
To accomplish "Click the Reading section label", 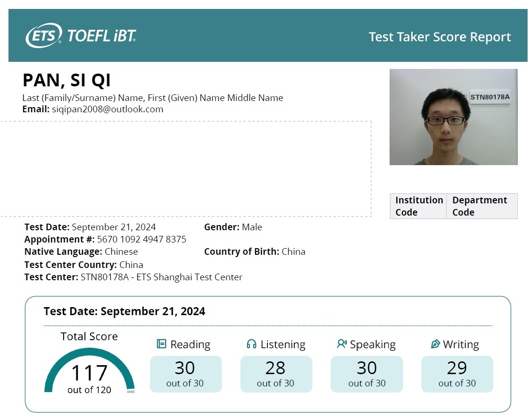I will click(191, 344).
